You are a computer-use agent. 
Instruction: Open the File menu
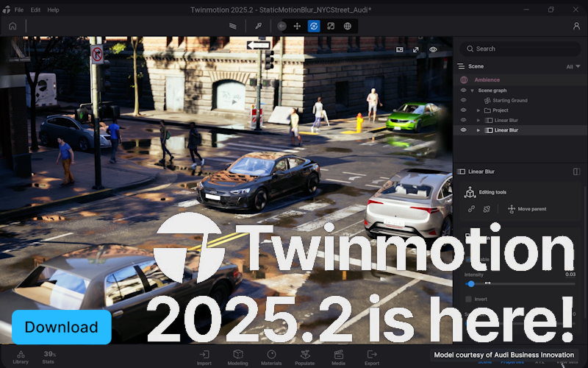click(18, 10)
